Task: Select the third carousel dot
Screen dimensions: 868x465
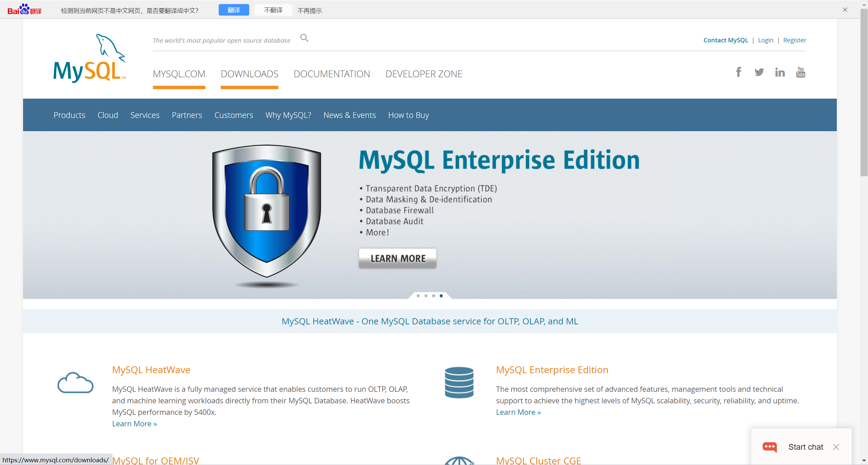Action: click(434, 296)
